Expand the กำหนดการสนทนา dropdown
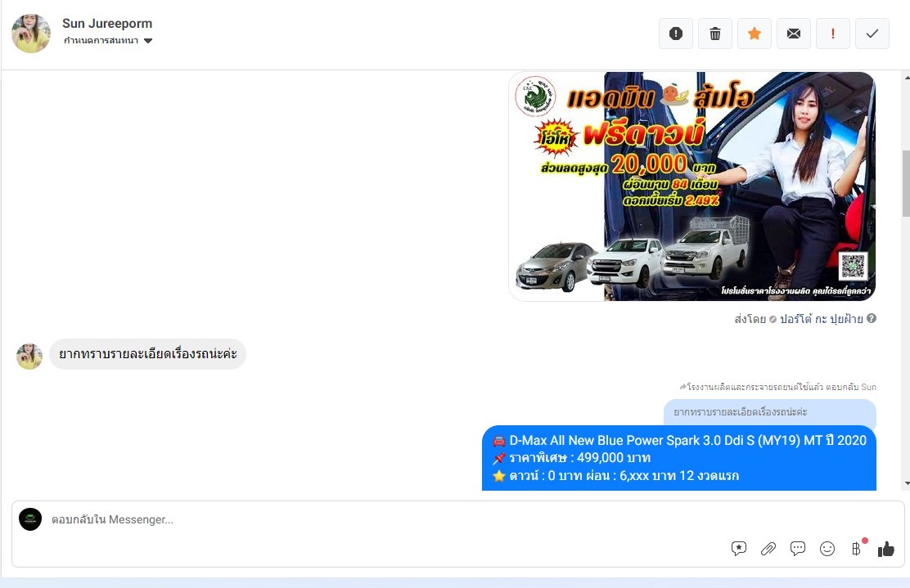This screenshot has height=588, width=910. pyautogui.click(x=108, y=41)
